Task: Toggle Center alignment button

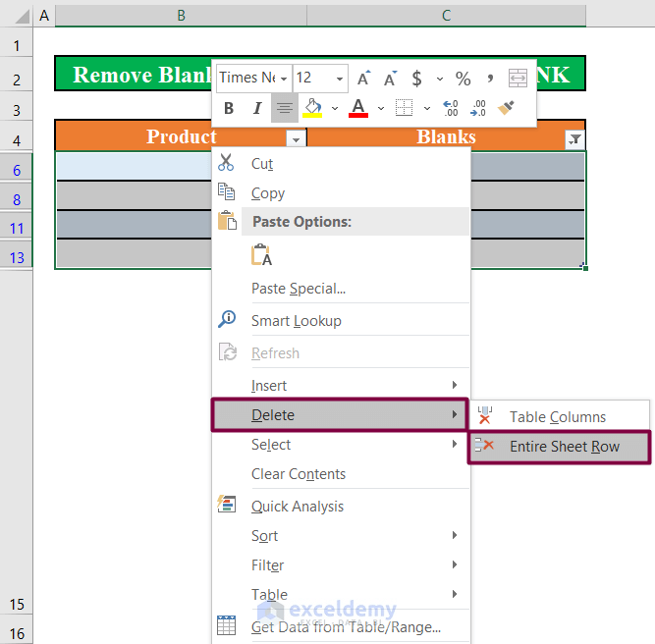Action: point(285,108)
